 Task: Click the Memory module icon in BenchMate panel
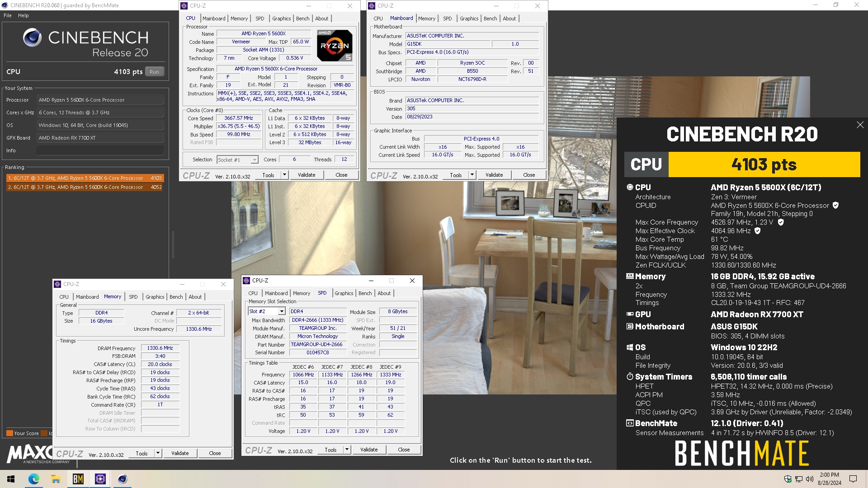tap(630, 276)
